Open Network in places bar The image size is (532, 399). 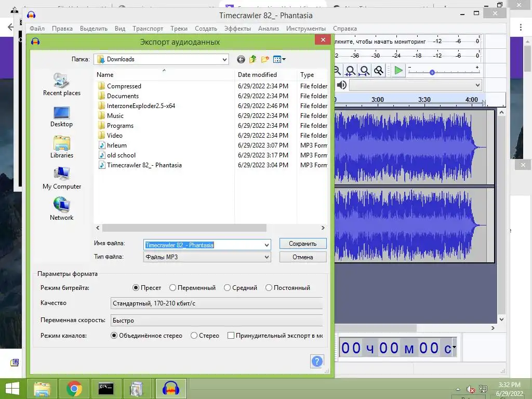[x=61, y=209]
